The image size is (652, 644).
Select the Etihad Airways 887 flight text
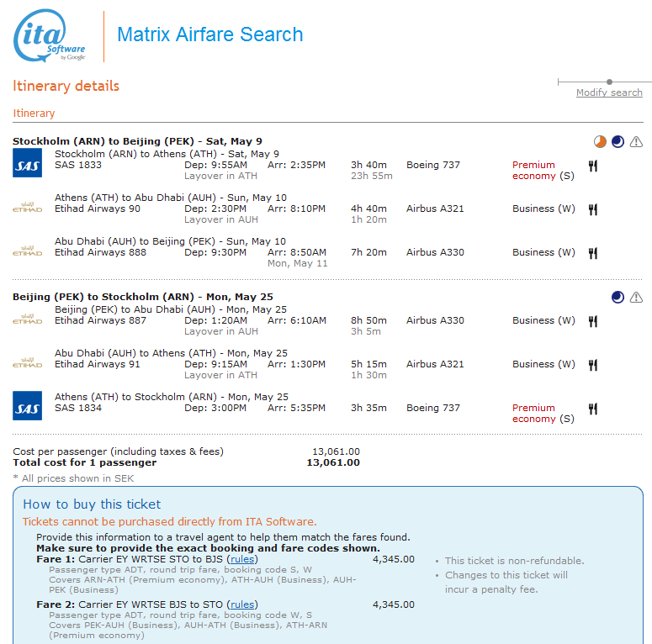(x=100, y=320)
